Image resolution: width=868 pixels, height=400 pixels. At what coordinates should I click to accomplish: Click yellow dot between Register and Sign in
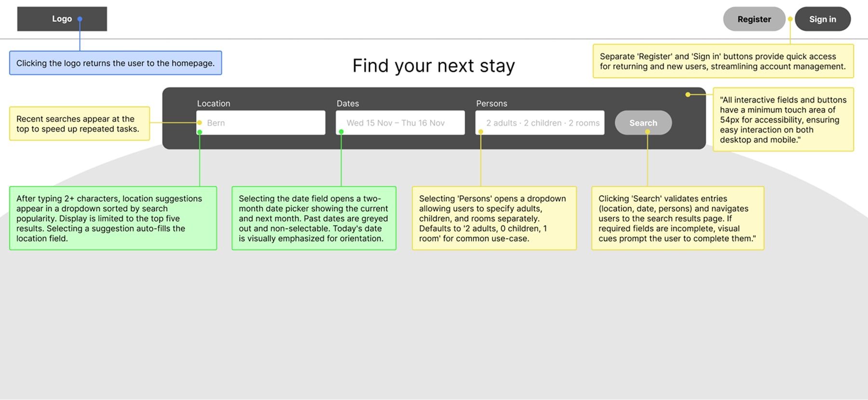coord(790,19)
